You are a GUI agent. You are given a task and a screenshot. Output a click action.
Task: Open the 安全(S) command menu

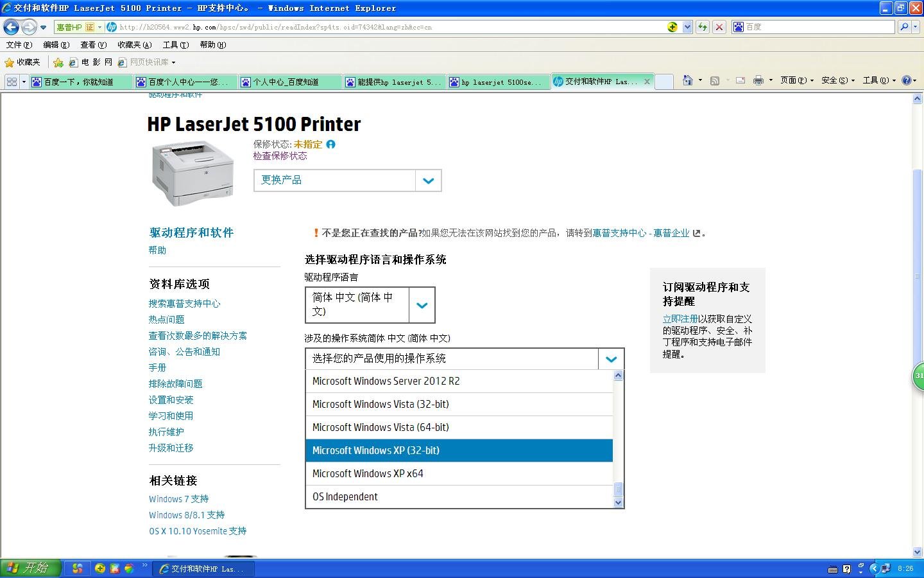point(837,80)
